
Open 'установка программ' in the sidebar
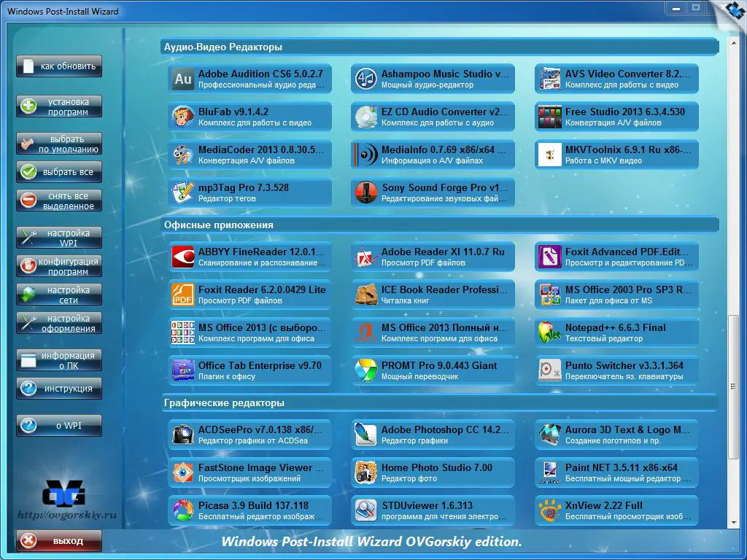pyautogui.click(x=59, y=106)
